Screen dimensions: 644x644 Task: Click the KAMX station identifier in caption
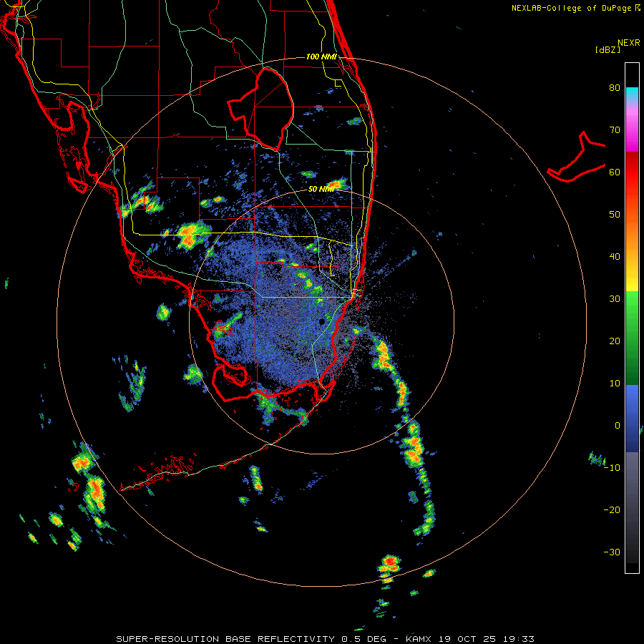(420, 639)
